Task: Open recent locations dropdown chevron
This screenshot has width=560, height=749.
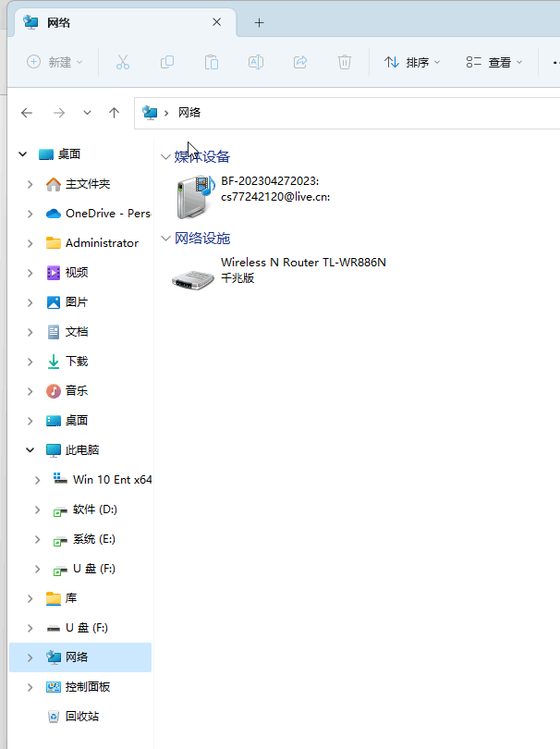Action: coord(87,113)
